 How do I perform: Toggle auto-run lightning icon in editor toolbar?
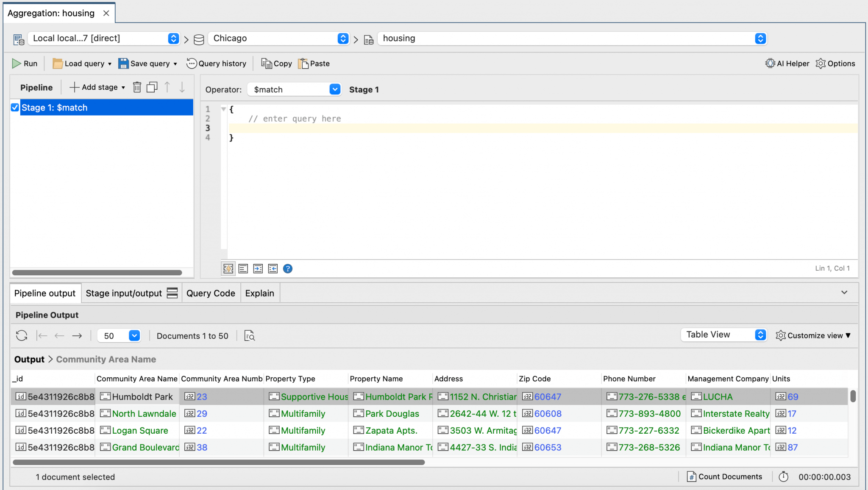click(228, 269)
